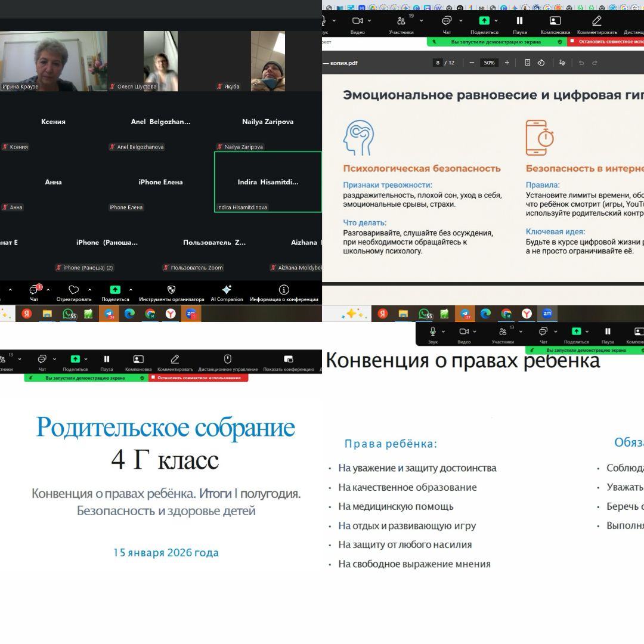Zoom in the PDF with plus button
The width and height of the screenshot is (644, 644).
point(507,63)
